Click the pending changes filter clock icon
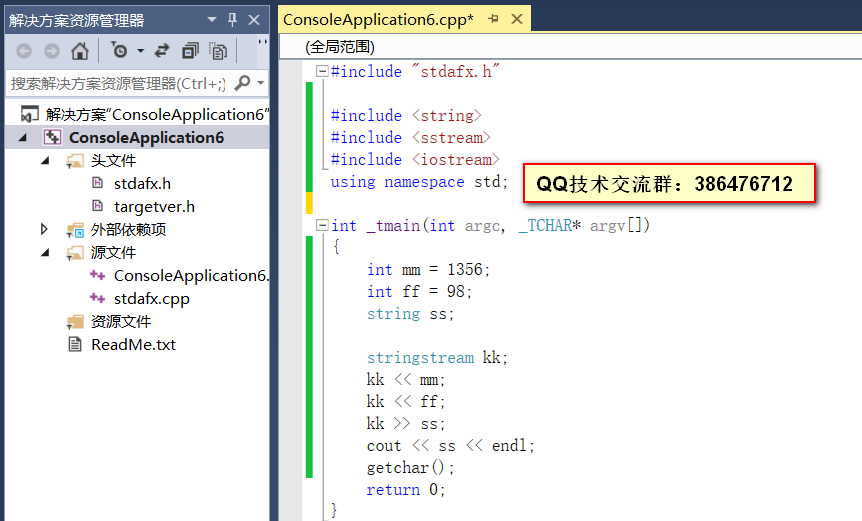Viewport: 862px width, 521px height. (119, 51)
